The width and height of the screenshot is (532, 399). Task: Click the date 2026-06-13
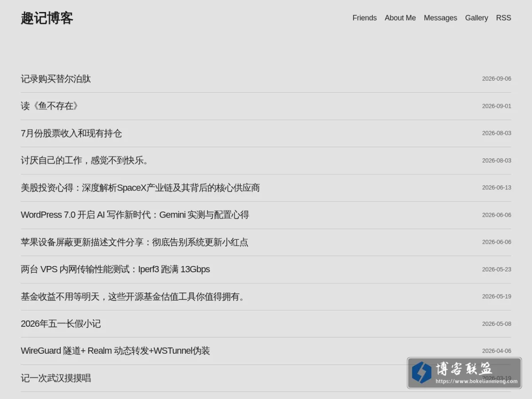(x=497, y=188)
